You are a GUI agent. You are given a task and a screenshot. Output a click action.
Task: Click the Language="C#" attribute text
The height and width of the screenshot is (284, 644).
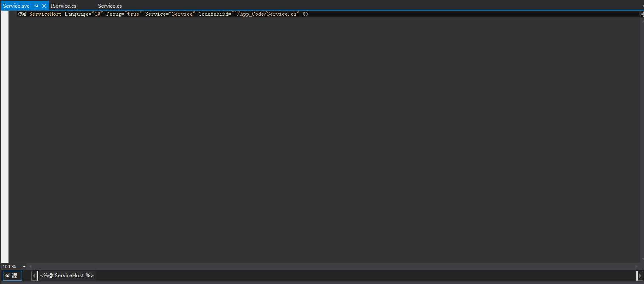84,14
